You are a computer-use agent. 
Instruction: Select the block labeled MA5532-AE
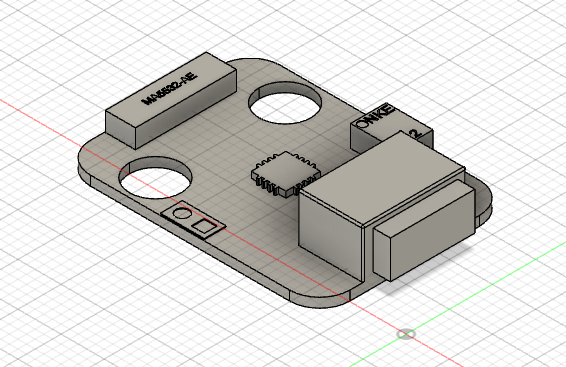tap(171, 100)
